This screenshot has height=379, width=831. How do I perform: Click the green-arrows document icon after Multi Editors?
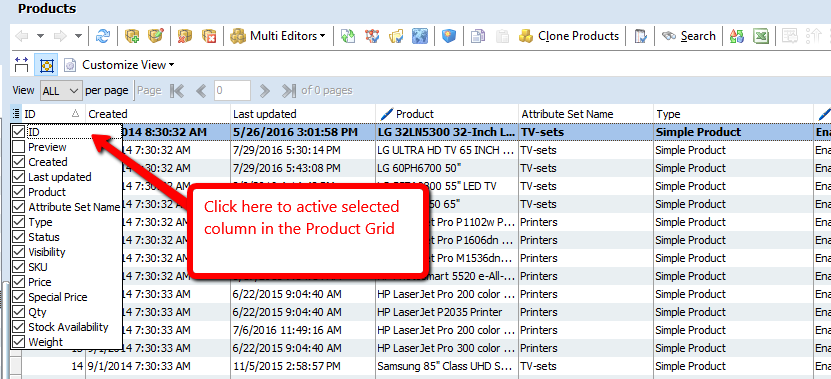pyautogui.click(x=348, y=36)
